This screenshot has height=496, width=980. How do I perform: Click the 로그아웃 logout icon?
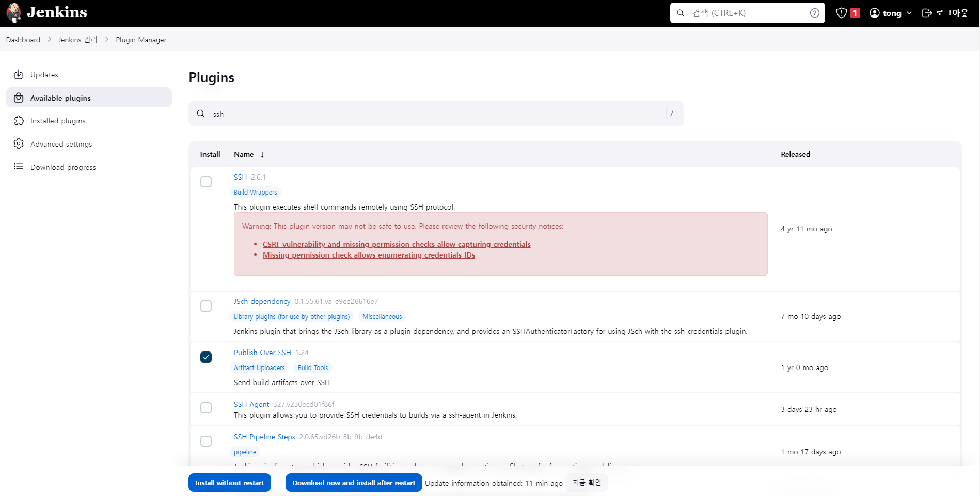(x=927, y=13)
